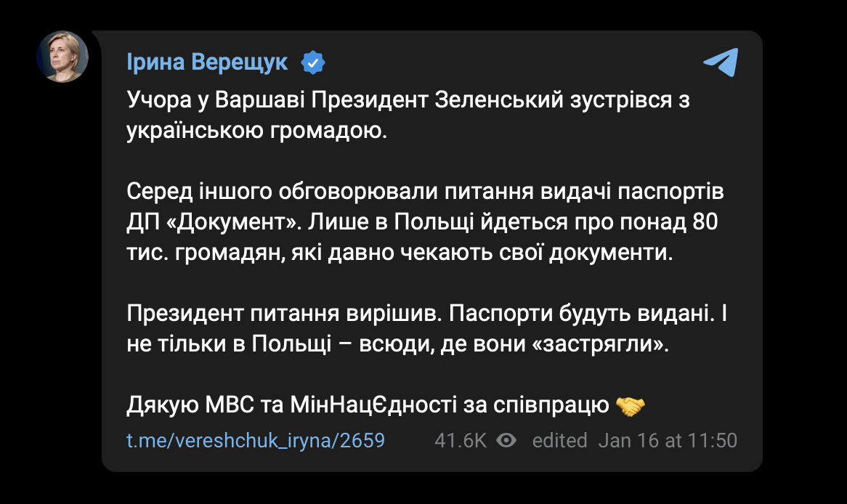The width and height of the screenshot is (847, 504).
Task: Open the Telegram paper plane logo
Action: [721, 62]
